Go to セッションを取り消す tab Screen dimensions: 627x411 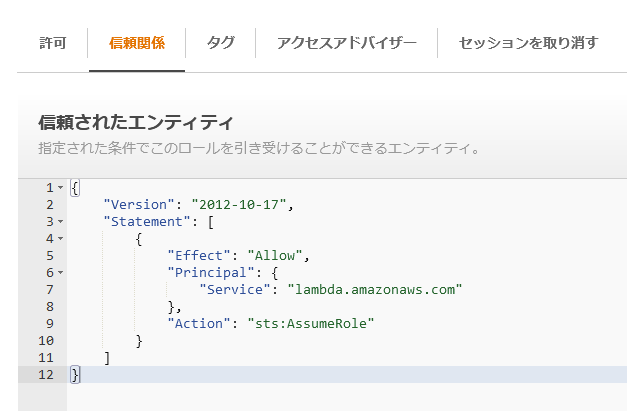pos(528,43)
